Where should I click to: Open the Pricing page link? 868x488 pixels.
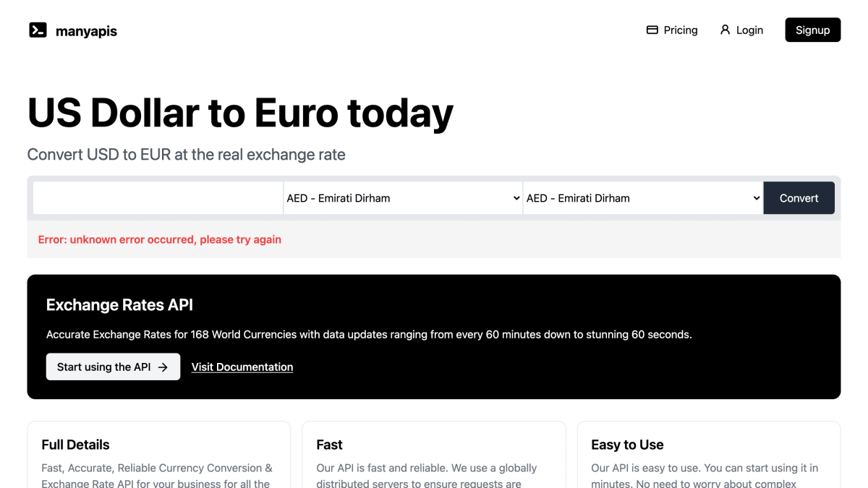(672, 30)
